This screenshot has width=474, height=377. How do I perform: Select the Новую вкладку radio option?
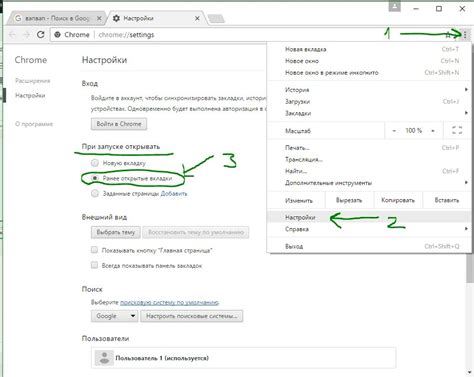pyautogui.click(x=95, y=163)
